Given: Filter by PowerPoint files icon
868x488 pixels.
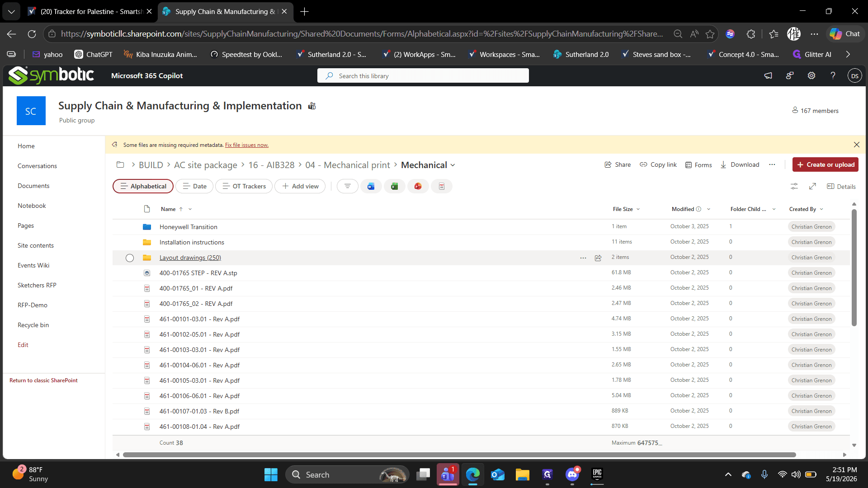Looking at the screenshot, I should (x=418, y=186).
